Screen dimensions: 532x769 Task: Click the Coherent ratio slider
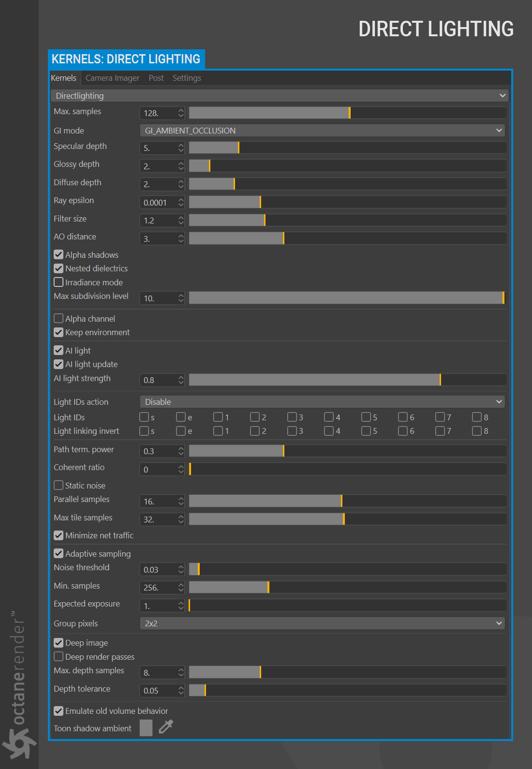(347, 469)
